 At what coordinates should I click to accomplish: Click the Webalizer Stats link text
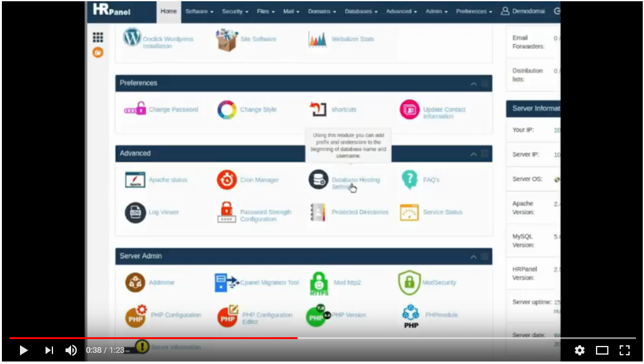click(x=353, y=39)
